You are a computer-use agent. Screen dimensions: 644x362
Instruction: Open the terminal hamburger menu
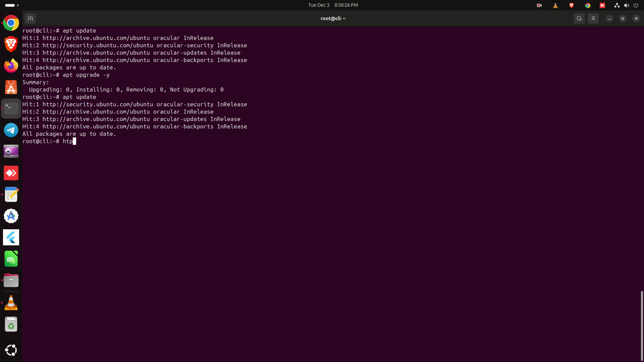point(593,19)
